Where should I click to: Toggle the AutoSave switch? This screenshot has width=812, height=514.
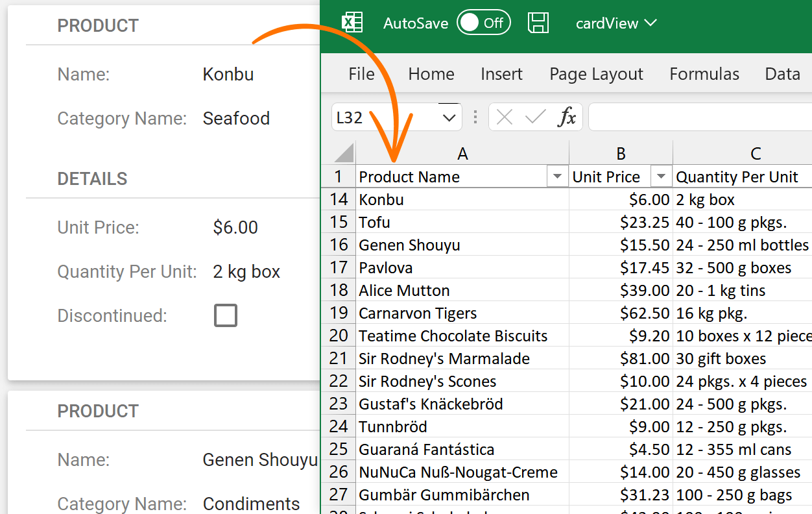483,23
